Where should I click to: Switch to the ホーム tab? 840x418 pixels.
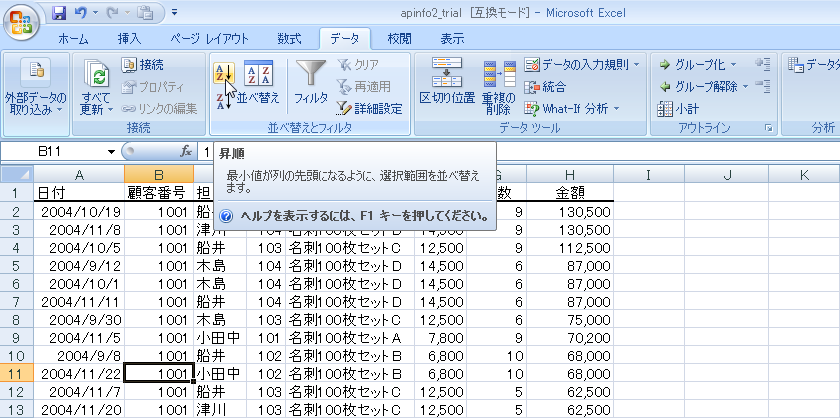point(73,39)
